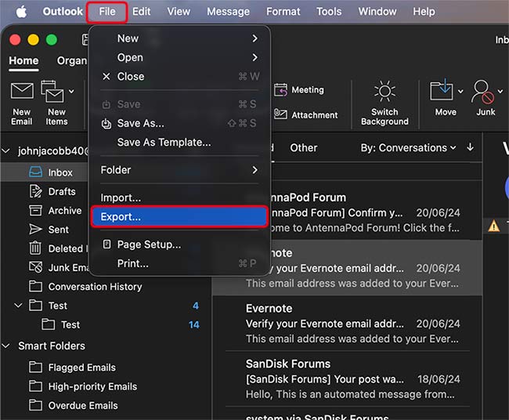This screenshot has width=509, height=420.
Task: Choose Export... from the File menu
Action: (x=179, y=216)
